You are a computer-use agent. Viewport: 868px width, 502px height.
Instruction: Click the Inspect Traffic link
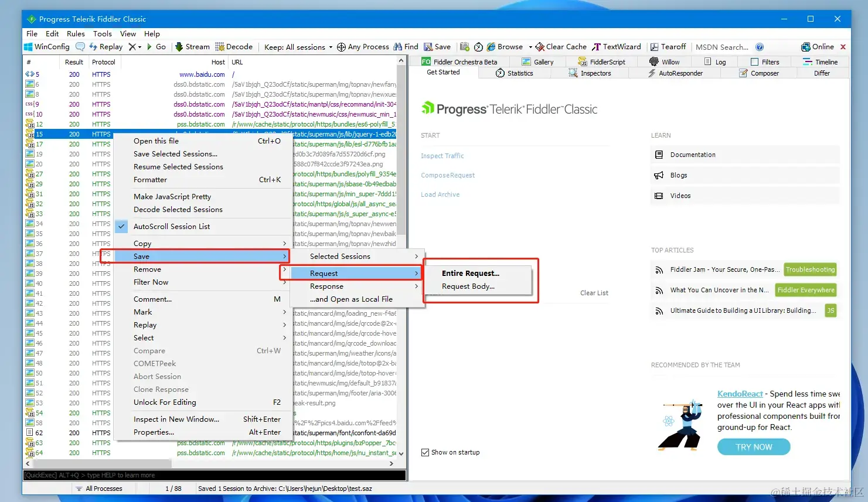[x=442, y=156]
